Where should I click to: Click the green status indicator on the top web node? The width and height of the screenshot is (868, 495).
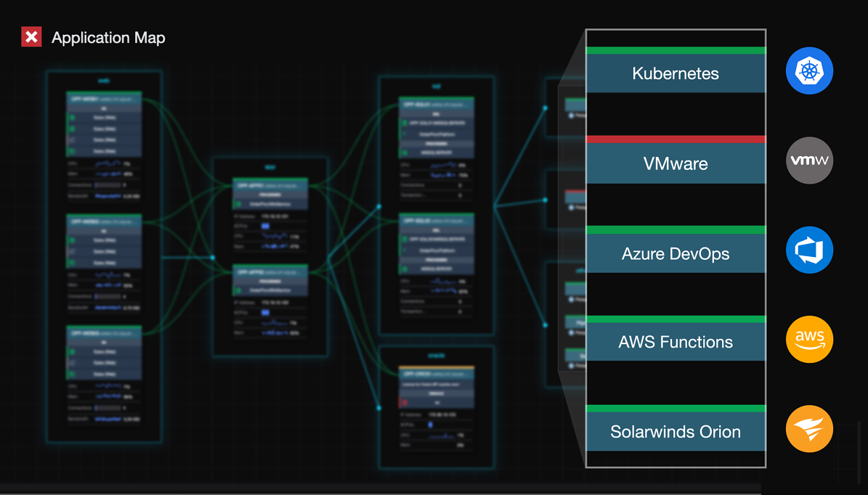pyautogui.click(x=73, y=118)
